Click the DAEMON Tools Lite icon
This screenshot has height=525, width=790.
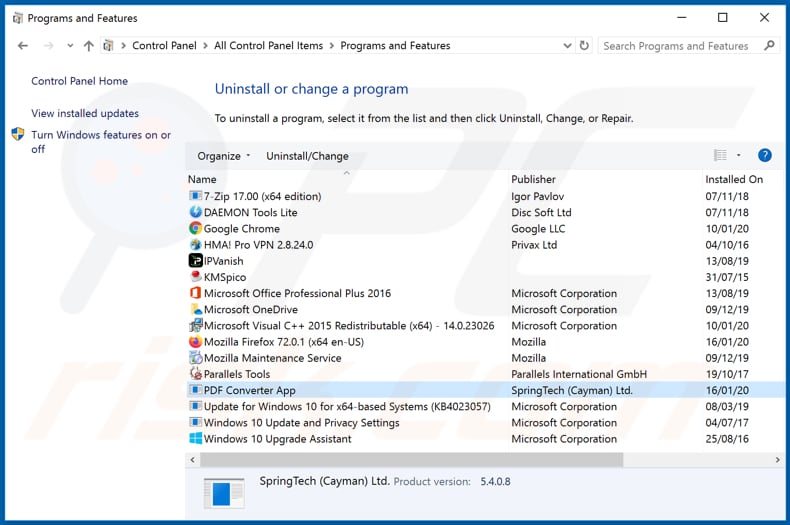pyautogui.click(x=195, y=213)
